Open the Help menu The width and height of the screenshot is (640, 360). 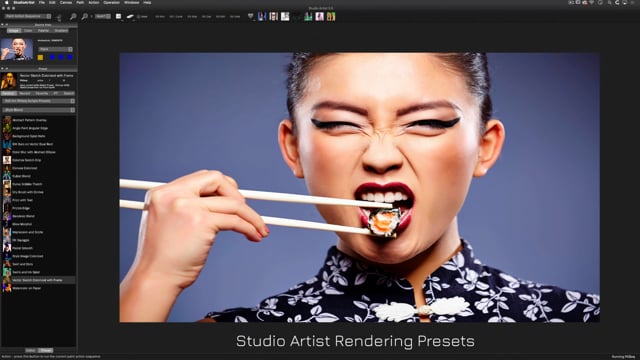(x=147, y=2)
